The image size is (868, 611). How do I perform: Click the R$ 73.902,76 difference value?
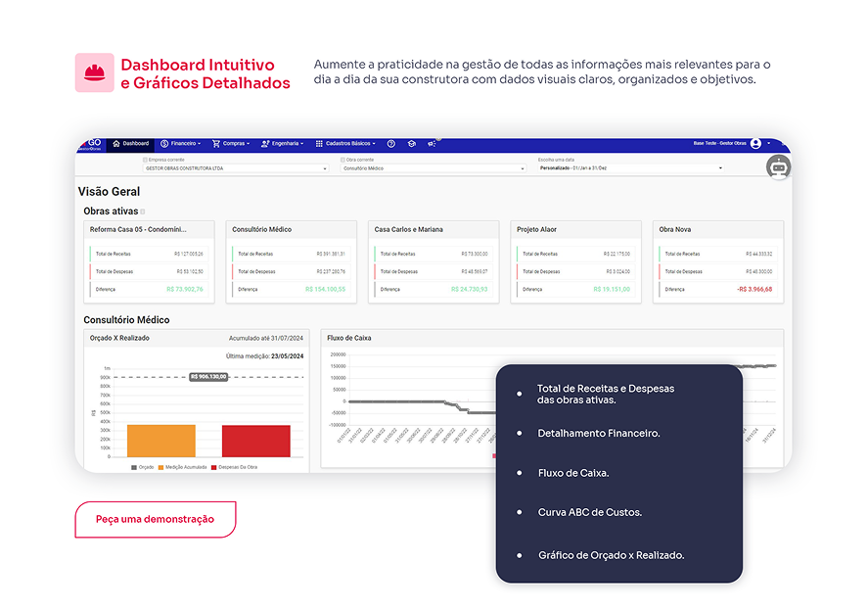pos(185,289)
